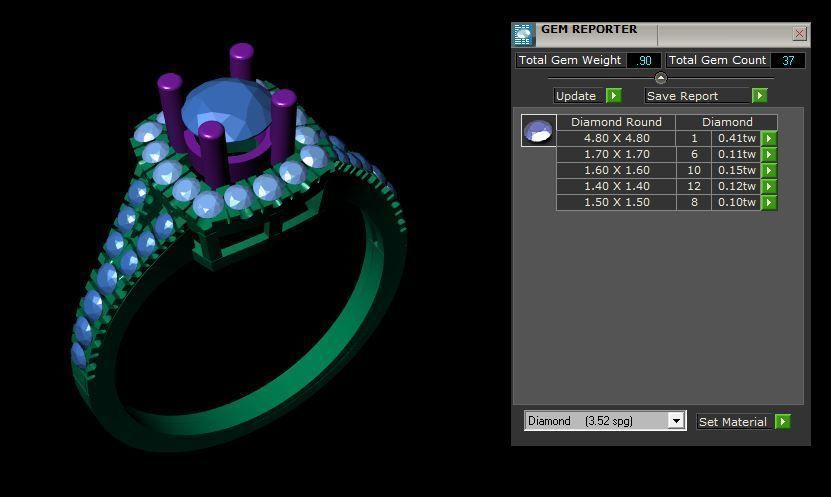Select the 1.40 X 1.40 size cell
The height and width of the screenshot is (497, 831).
click(616, 186)
